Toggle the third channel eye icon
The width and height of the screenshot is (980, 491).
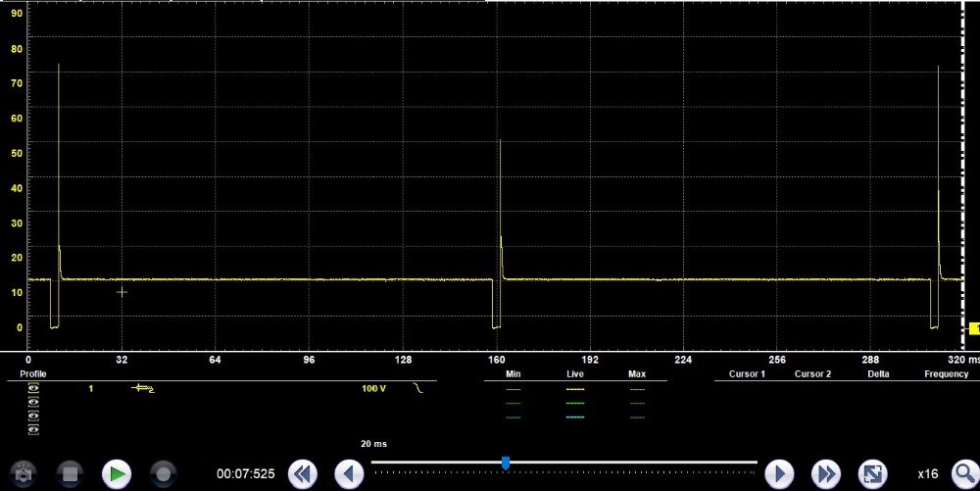tap(34, 417)
